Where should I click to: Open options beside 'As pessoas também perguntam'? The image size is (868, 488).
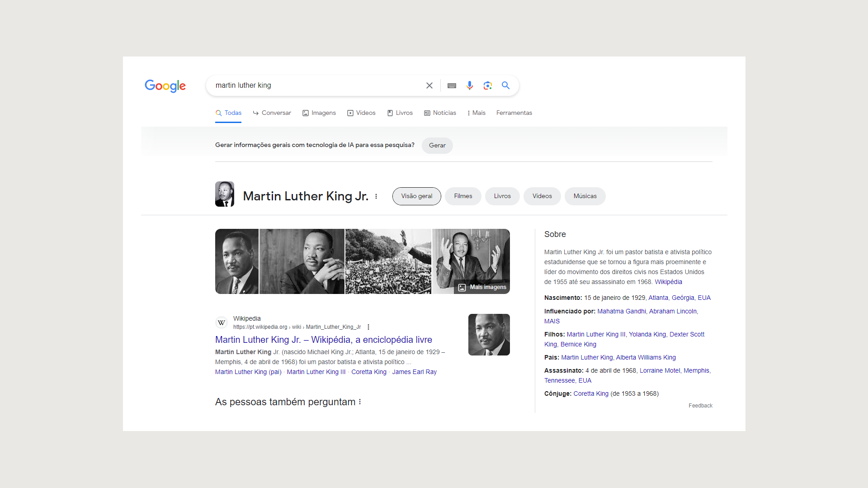pyautogui.click(x=360, y=402)
